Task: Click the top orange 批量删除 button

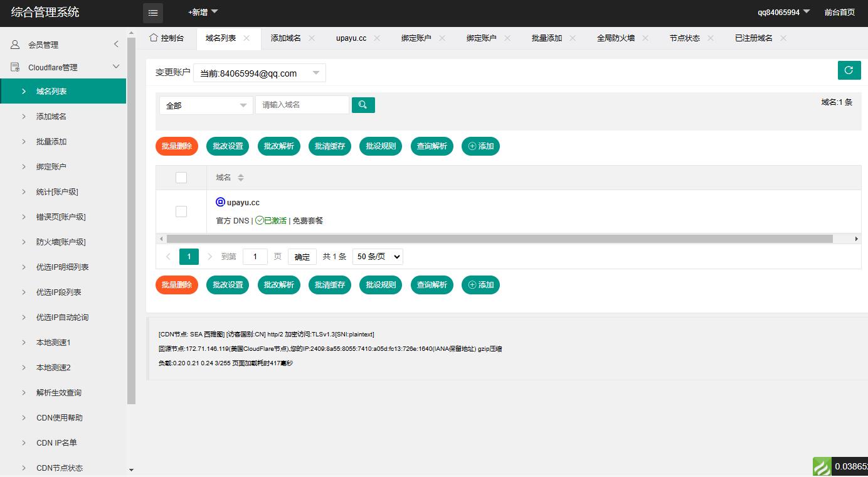Action: click(177, 146)
